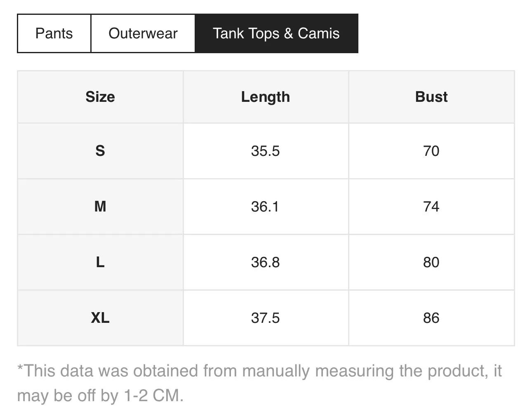The height and width of the screenshot is (416, 532).
Task: Select the XL size row label
Action: 100,318
